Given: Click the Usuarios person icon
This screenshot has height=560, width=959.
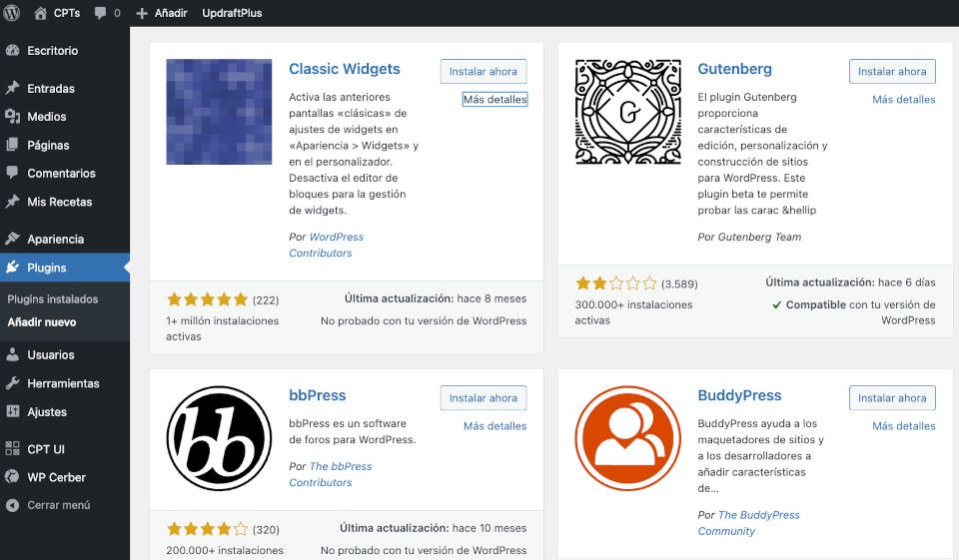Looking at the screenshot, I should point(12,354).
